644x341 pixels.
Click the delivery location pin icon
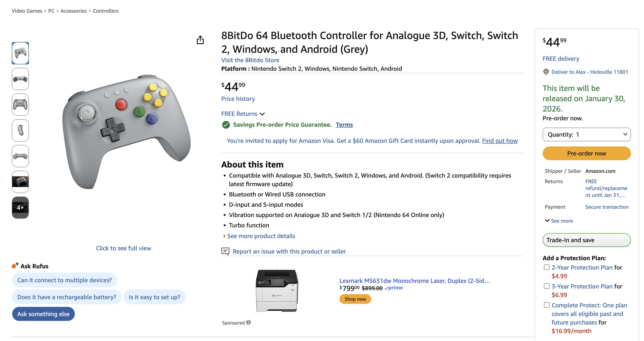[546, 72]
